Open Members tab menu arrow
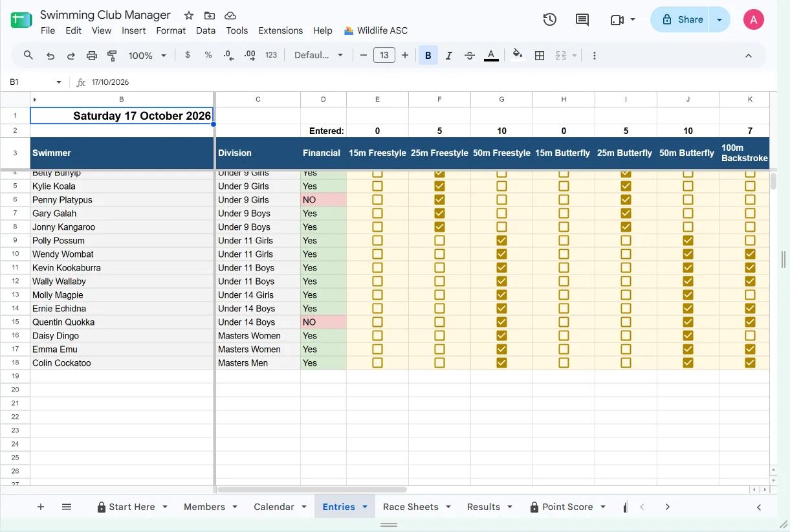 pos(234,507)
